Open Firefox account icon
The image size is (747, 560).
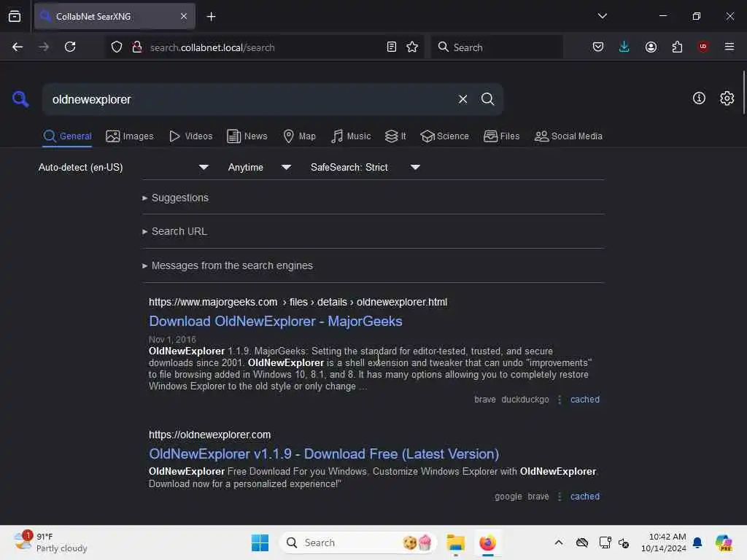(651, 47)
